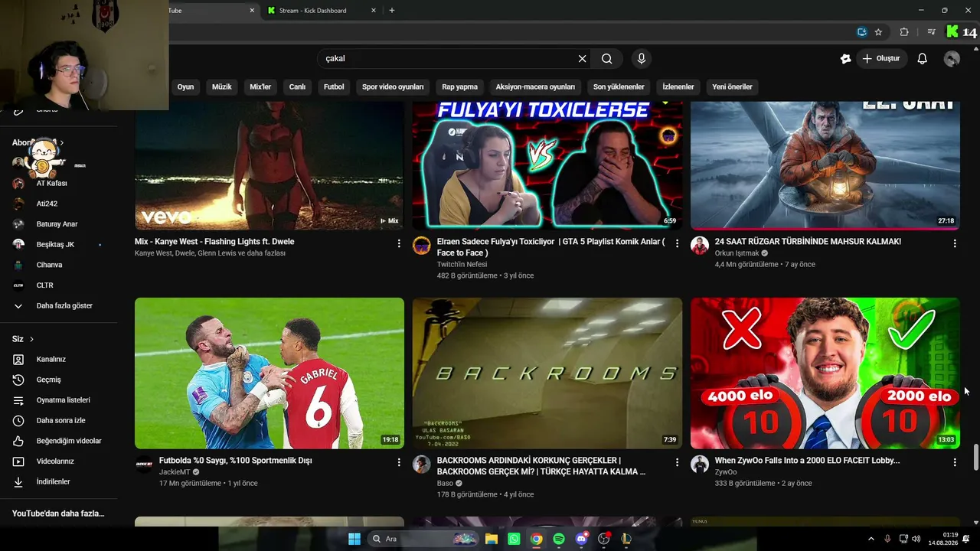Expand subscriptions with Daha fazla göster

[59, 306]
